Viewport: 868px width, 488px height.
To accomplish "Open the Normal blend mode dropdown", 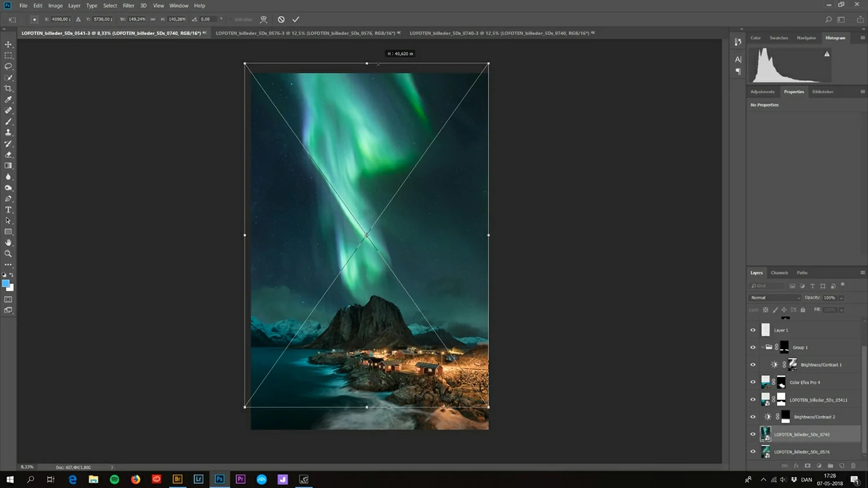I will coord(775,298).
